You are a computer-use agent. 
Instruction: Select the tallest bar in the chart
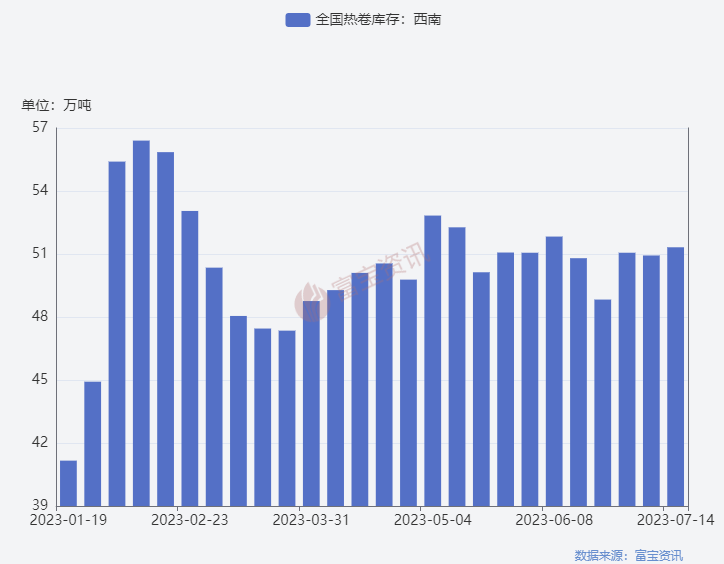141,323
